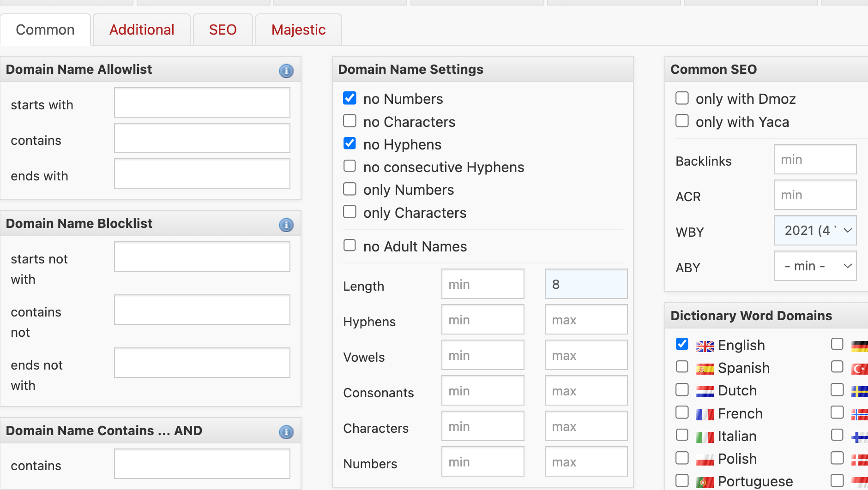
Task: Tick the only Numbers checkbox
Action: (350, 189)
